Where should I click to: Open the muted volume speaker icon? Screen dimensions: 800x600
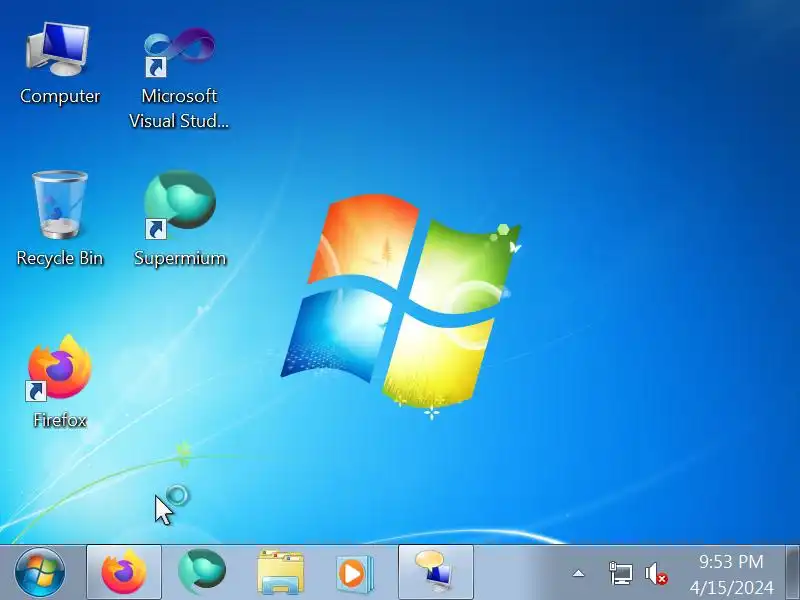[x=656, y=573]
